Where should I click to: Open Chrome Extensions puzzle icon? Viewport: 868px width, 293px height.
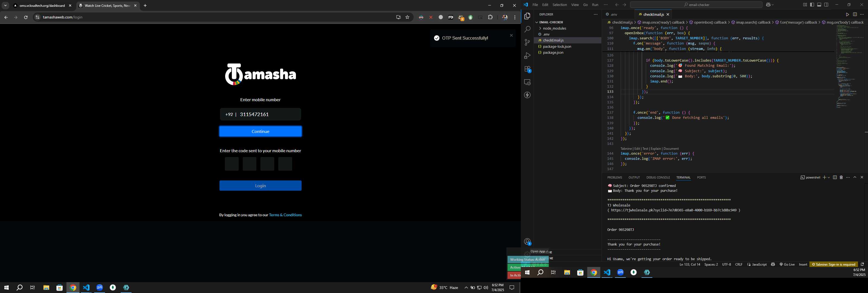click(490, 17)
